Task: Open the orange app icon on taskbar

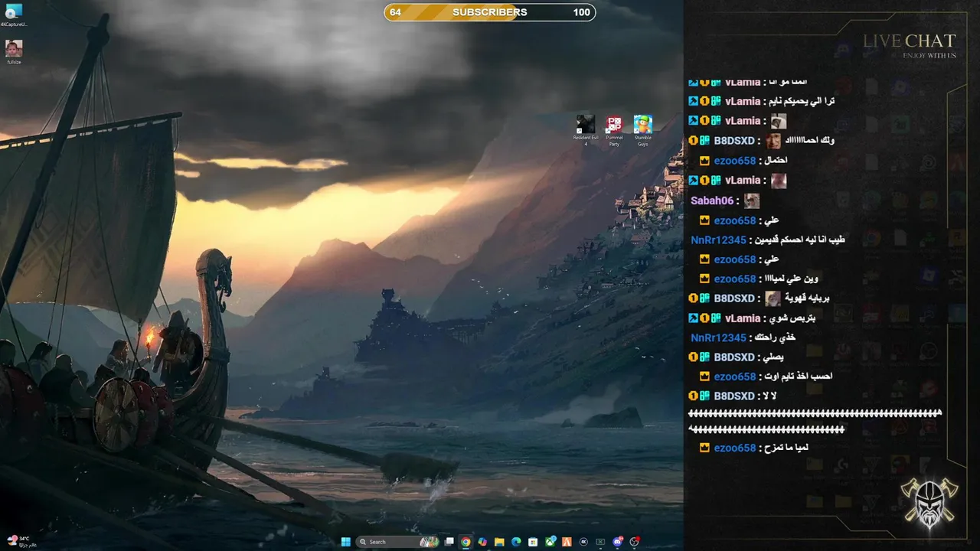Action: click(567, 542)
